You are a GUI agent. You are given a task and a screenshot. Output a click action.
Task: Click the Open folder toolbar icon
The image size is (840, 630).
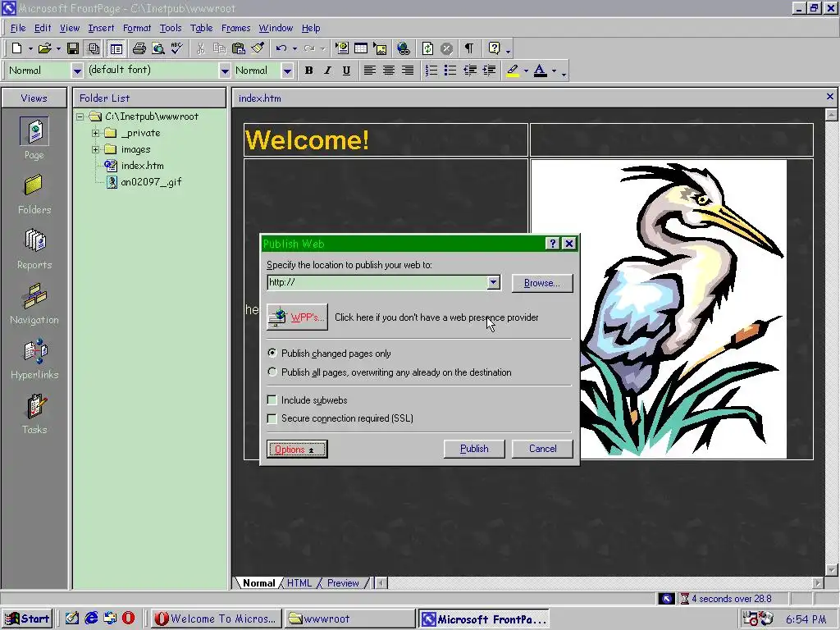(x=44, y=48)
